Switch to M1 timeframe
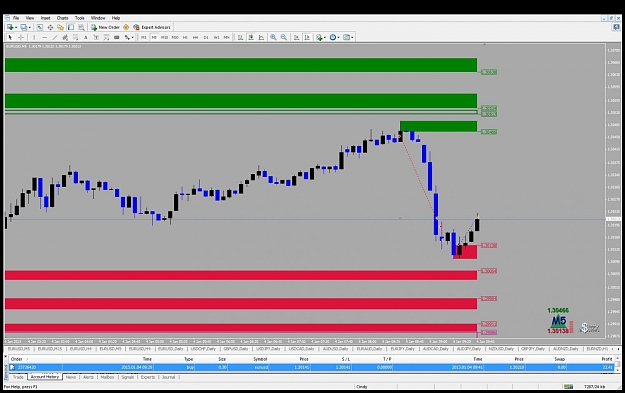Screen dimensions: 625x393 pos(143,37)
